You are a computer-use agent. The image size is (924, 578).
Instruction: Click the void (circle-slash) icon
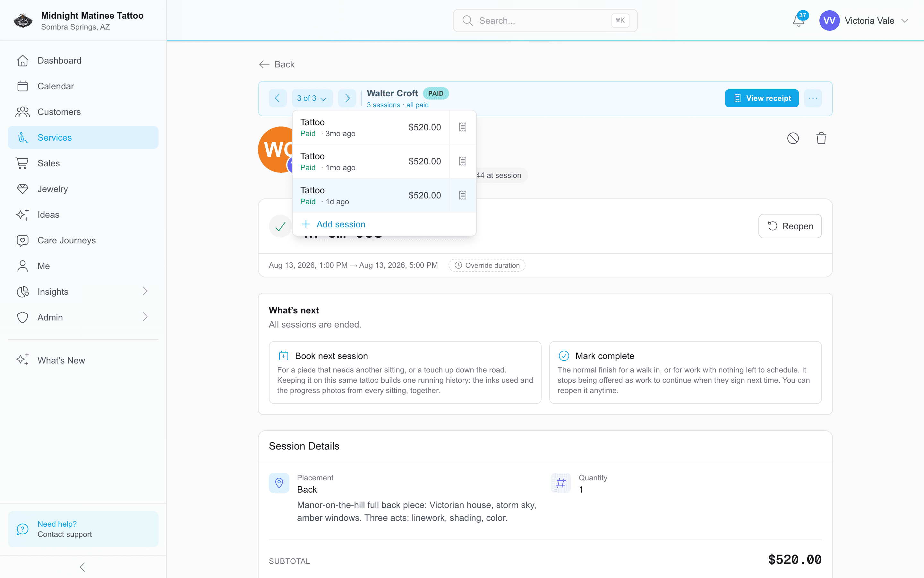(793, 138)
